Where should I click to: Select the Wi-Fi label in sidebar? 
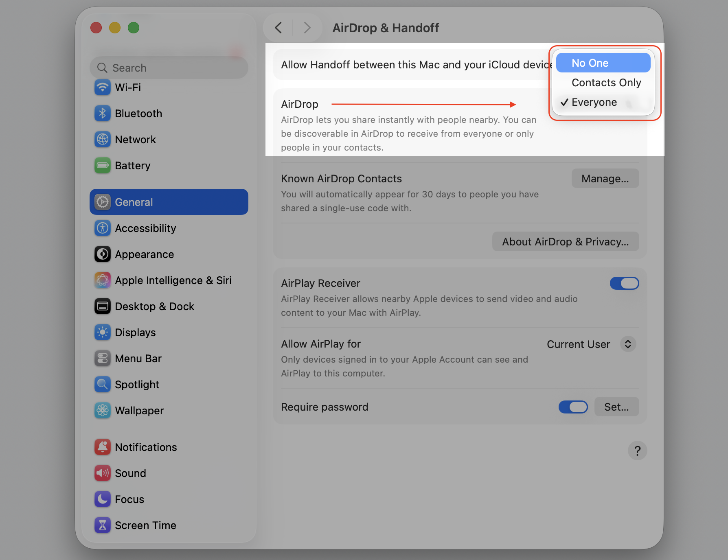(128, 87)
